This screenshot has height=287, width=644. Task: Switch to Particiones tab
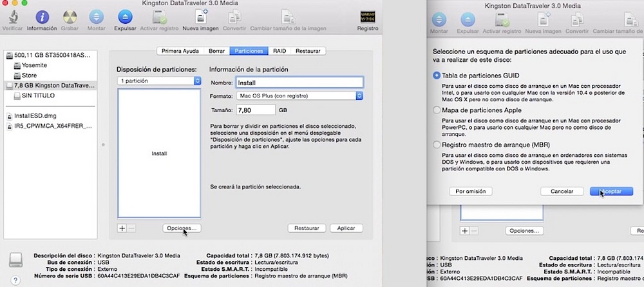pos(249,51)
